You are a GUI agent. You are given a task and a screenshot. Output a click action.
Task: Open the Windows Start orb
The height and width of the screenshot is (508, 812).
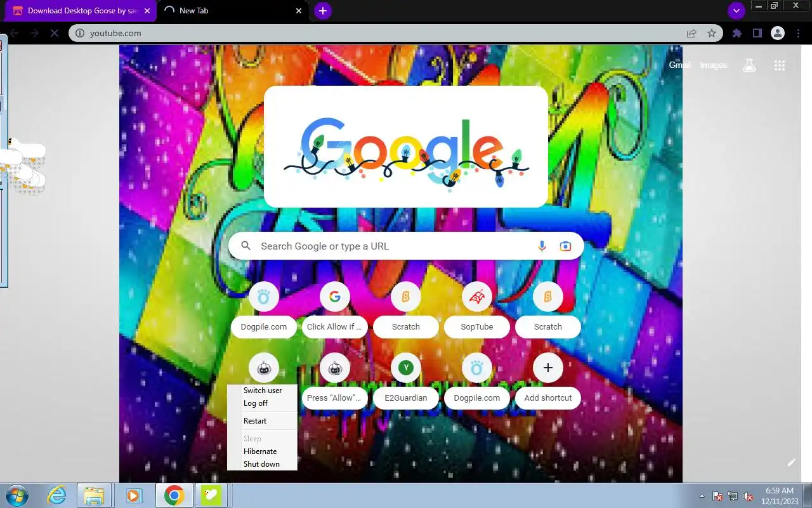[x=17, y=495]
